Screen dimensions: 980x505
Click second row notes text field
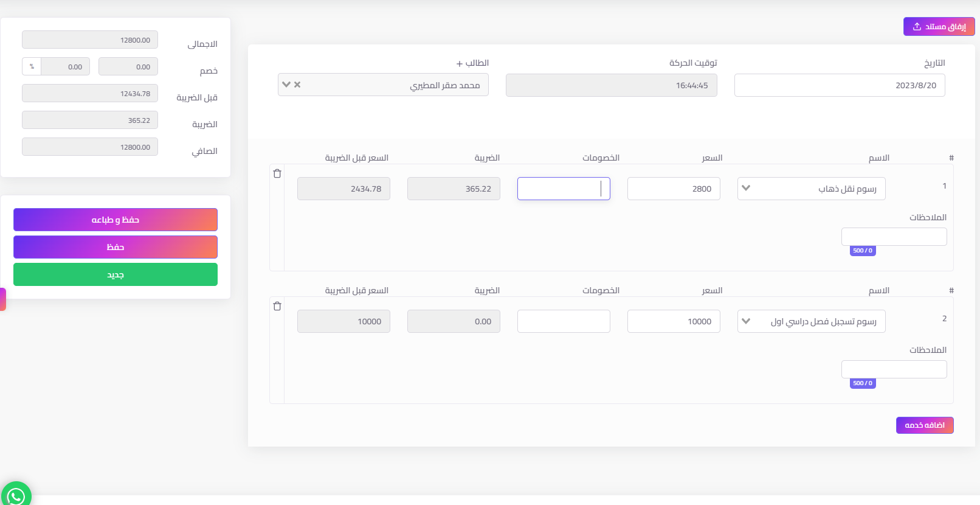point(894,369)
